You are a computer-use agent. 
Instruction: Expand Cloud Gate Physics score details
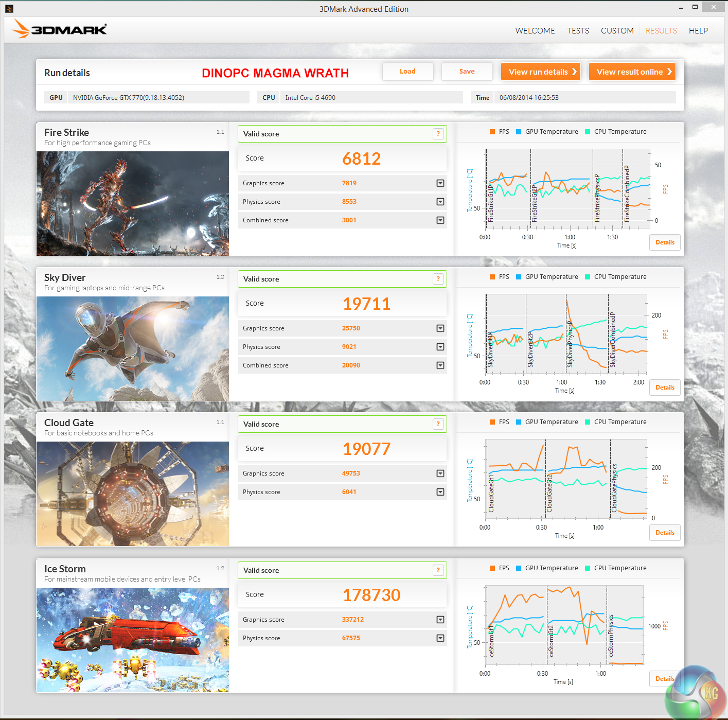440,492
